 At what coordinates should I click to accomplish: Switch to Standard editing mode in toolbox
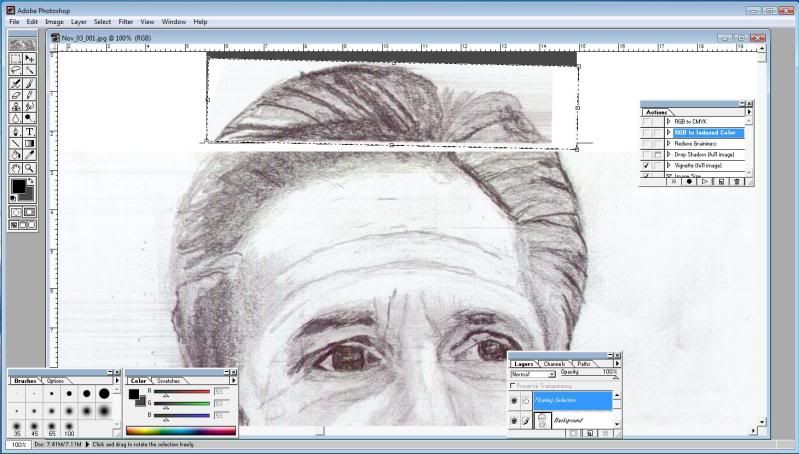tap(16, 212)
